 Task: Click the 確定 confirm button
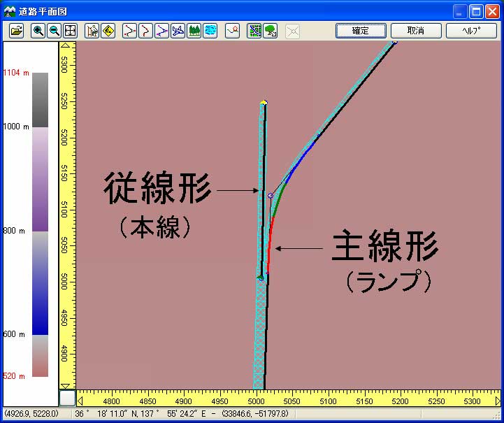[x=361, y=31]
